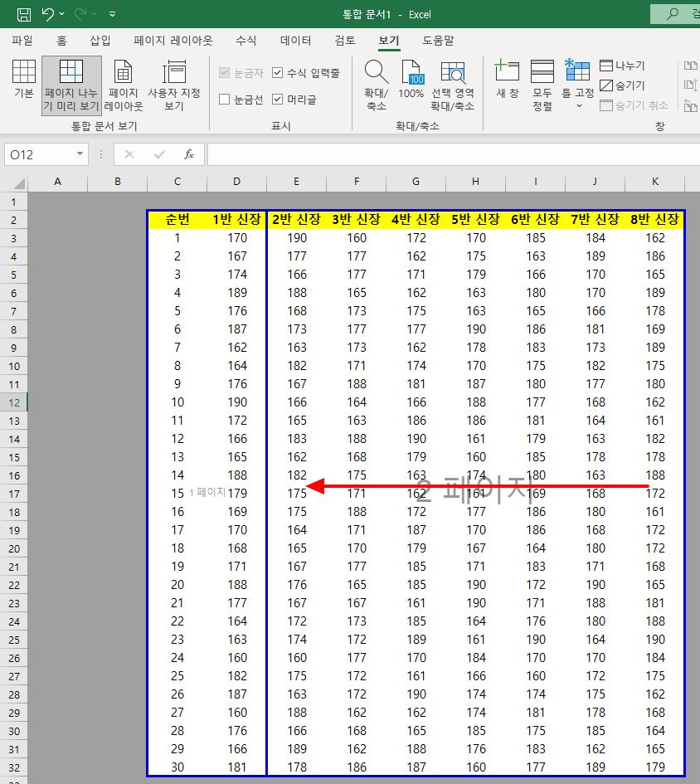
Task: Open the 수식 tab
Action: (246, 41)
